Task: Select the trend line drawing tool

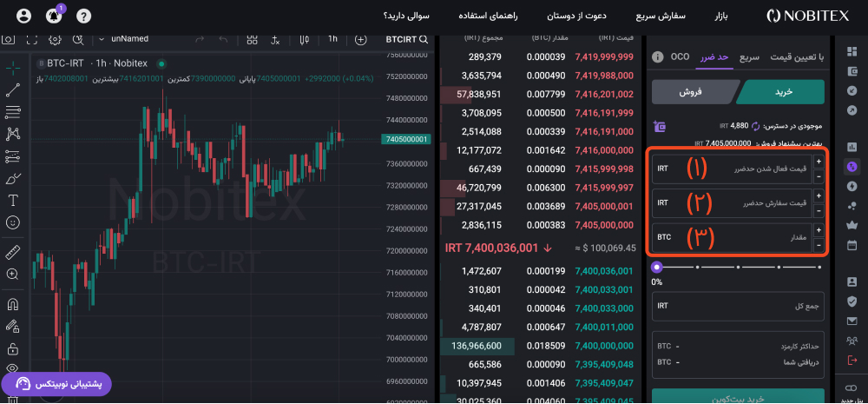Action: (13, 90)
